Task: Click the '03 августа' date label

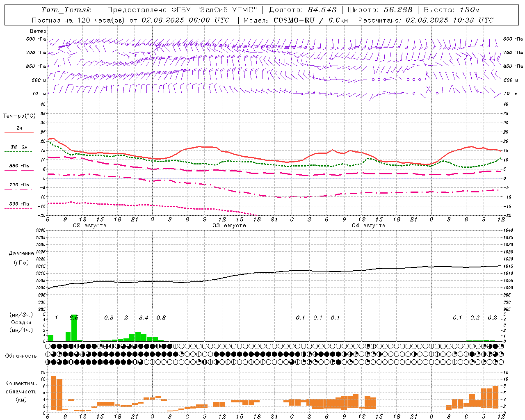Action: (229, 226)
